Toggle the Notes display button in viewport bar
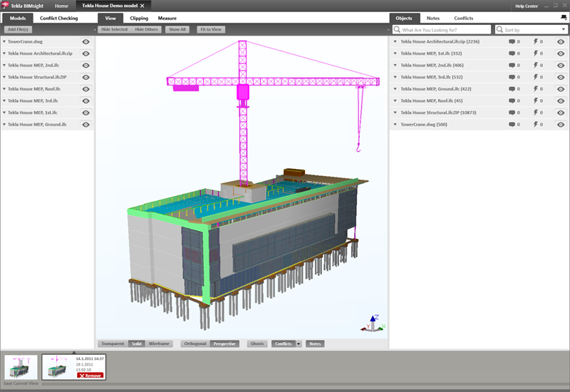 point(315,344)
